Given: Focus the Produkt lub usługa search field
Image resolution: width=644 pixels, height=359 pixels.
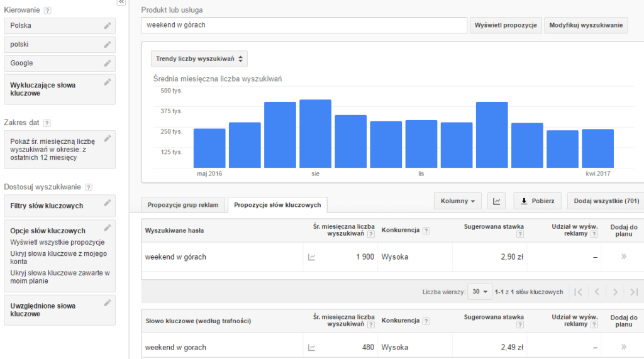Looking at the screenshot, I should 304,25.
